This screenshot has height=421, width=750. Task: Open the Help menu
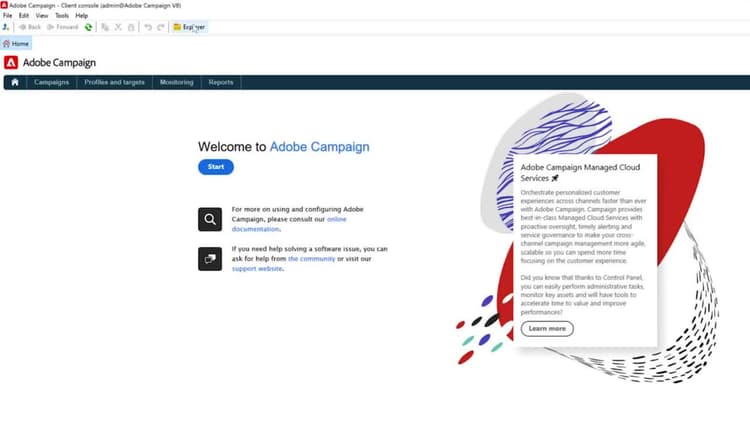tap(81, 15)
